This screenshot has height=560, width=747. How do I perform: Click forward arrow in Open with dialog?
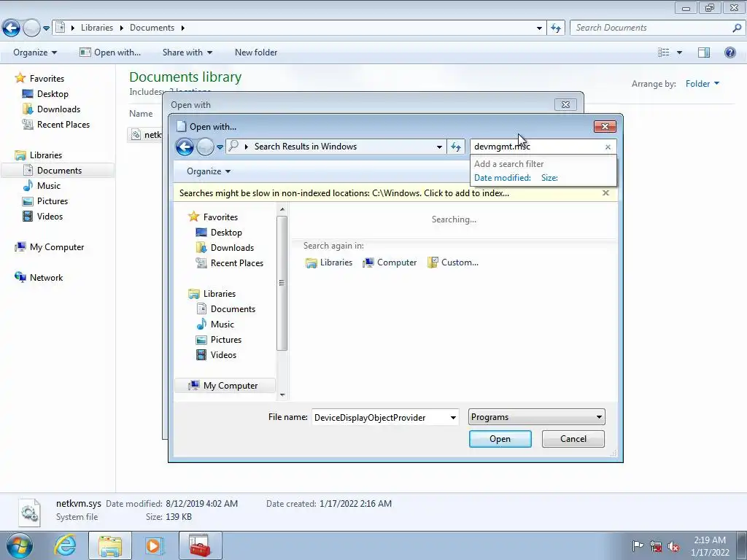point(205,147)
